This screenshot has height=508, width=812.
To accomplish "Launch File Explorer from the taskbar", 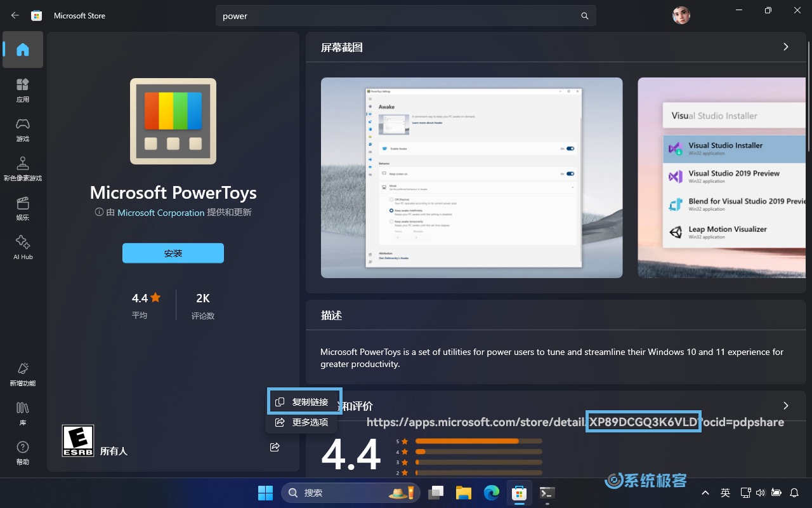I will coord(463,493).
